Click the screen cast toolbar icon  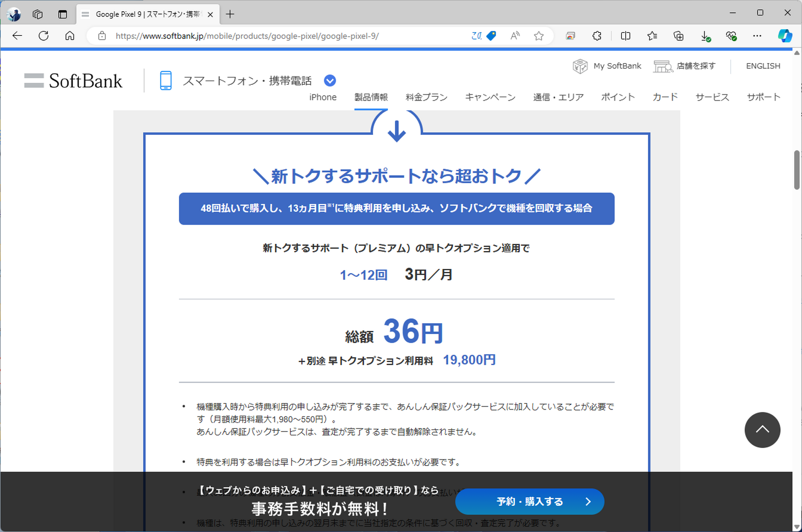pyautogui.click(x=570, y=36)
